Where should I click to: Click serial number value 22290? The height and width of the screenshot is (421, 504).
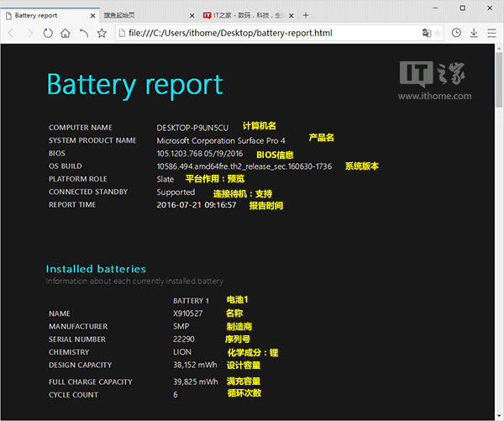click(x=184, y=339)
